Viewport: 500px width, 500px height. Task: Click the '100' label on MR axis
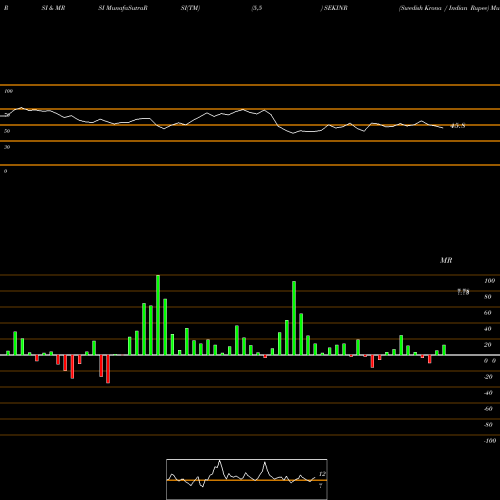(489, 281)
